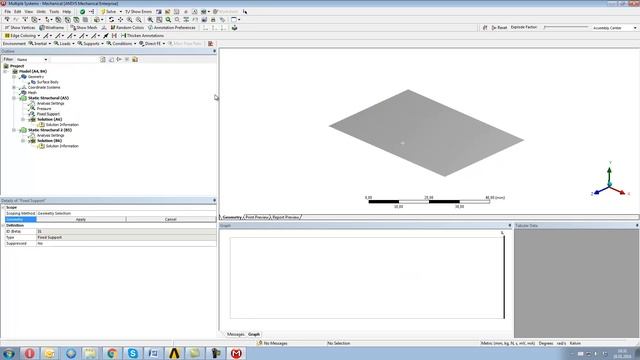Select the Fixed Support tree item
Screen dimensions: 640x360
coord(48,114)
